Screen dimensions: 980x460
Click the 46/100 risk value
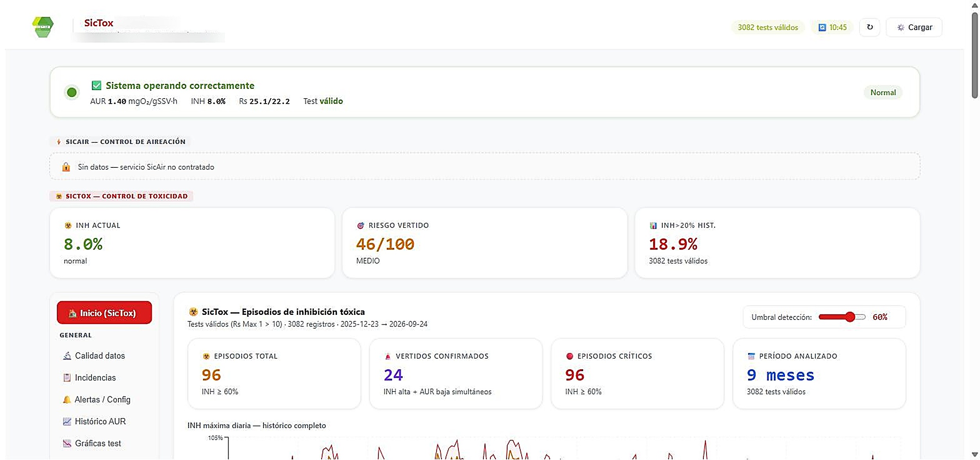[x=385, y=244]
